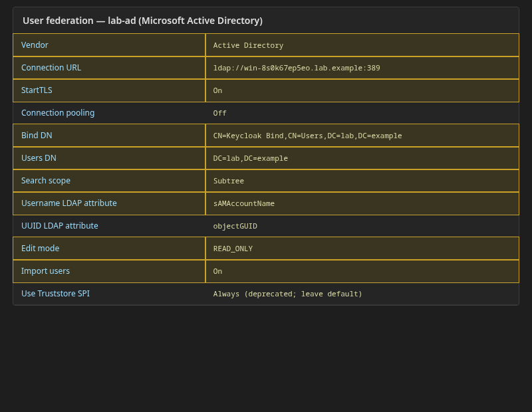Click the 'UUID LDAP attribute' label
Image resolution: width=532 pixels, height=412 pixels.
click(60, 226)
